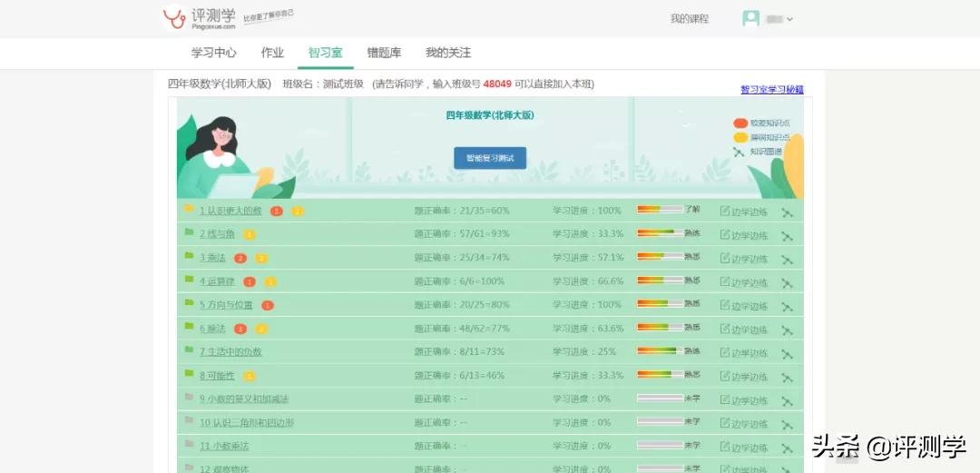Image resolution: width=980 pixels, height=473 pixels.
Task: Click the mastery progress bar for 认识更大的数
Action: [660, 210]
